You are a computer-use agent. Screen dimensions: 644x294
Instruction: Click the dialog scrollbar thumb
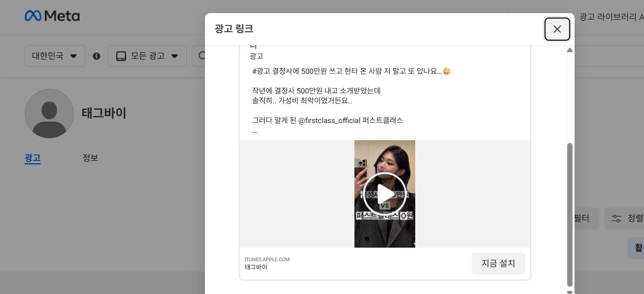[x=570, y=214]
